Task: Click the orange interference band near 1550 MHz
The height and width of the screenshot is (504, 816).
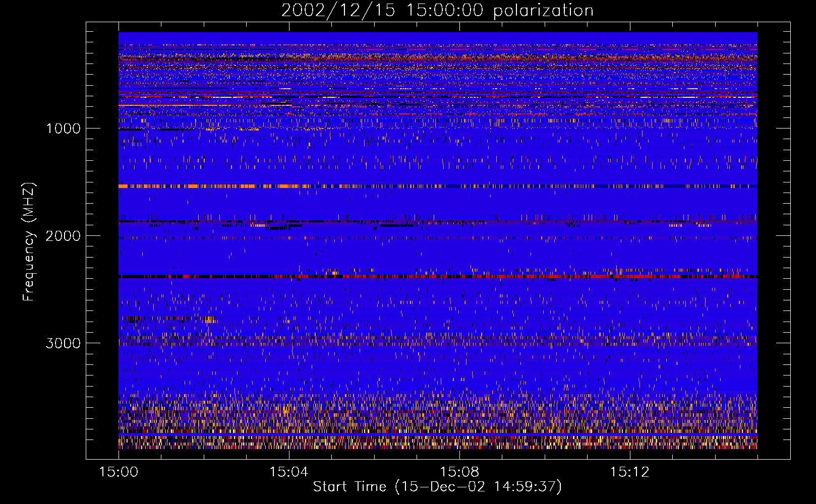Action: pos(438,186)
